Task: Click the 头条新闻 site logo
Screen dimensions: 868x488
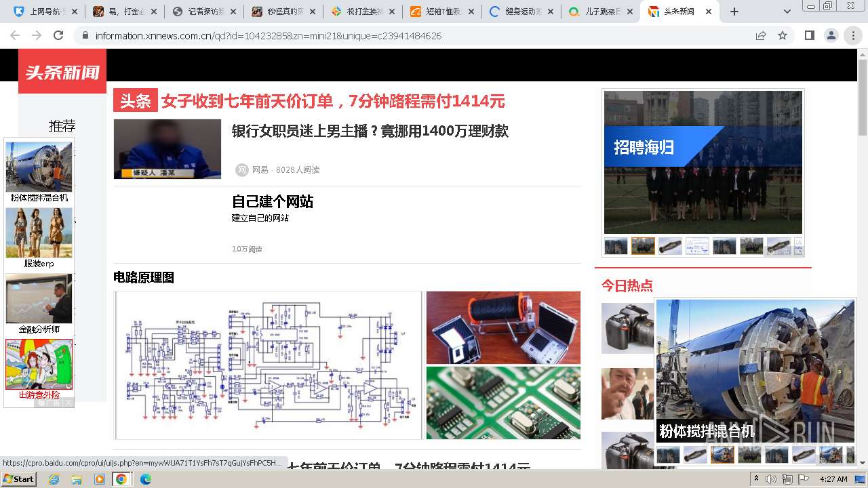Action: (62, 71)
